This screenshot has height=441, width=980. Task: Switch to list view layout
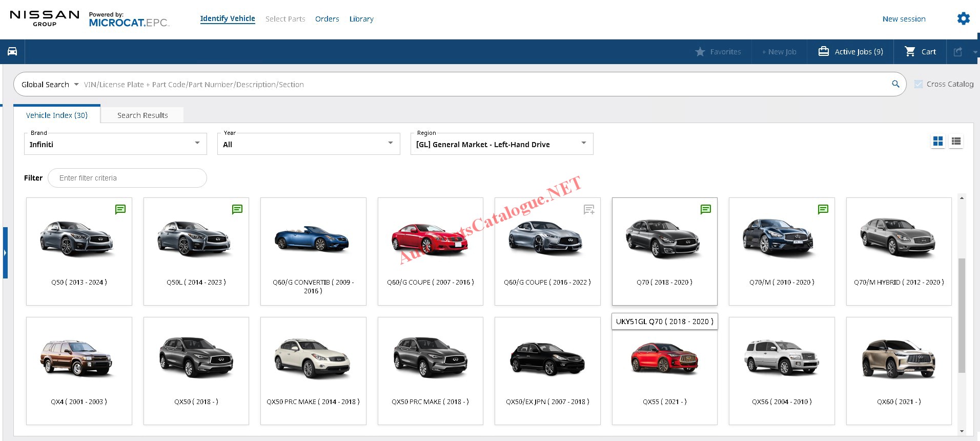tap(956, 142)
